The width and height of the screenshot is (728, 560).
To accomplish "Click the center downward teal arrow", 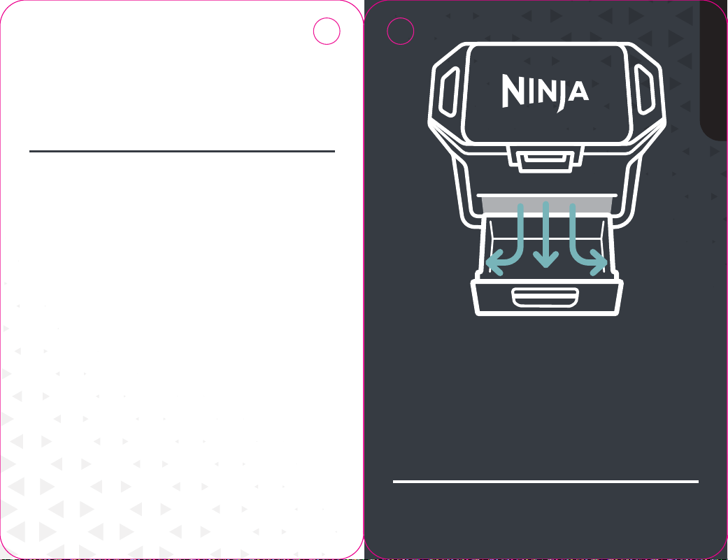I will click(x=545, y=235).
